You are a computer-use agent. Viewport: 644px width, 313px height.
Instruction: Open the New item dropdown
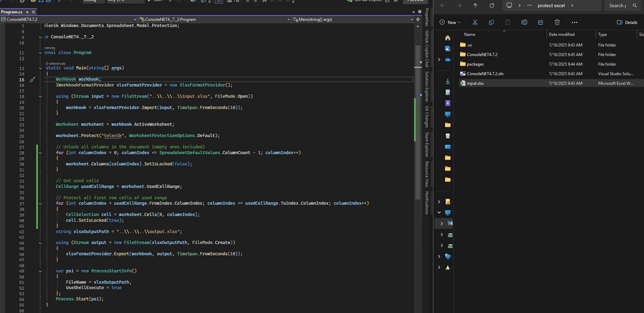tap(450, 22)
